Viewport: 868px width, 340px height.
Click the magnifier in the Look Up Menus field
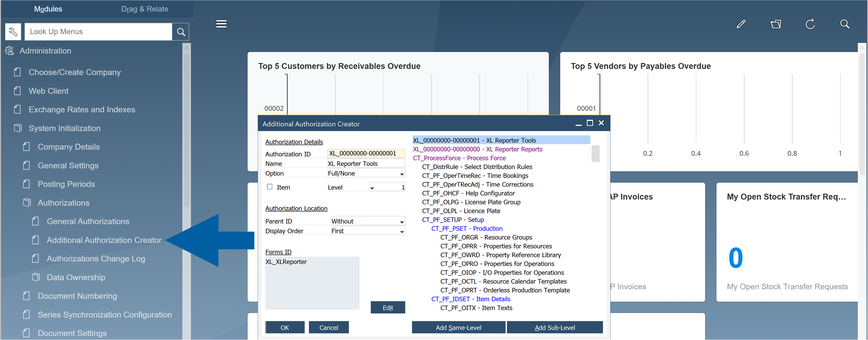[181, 31]
